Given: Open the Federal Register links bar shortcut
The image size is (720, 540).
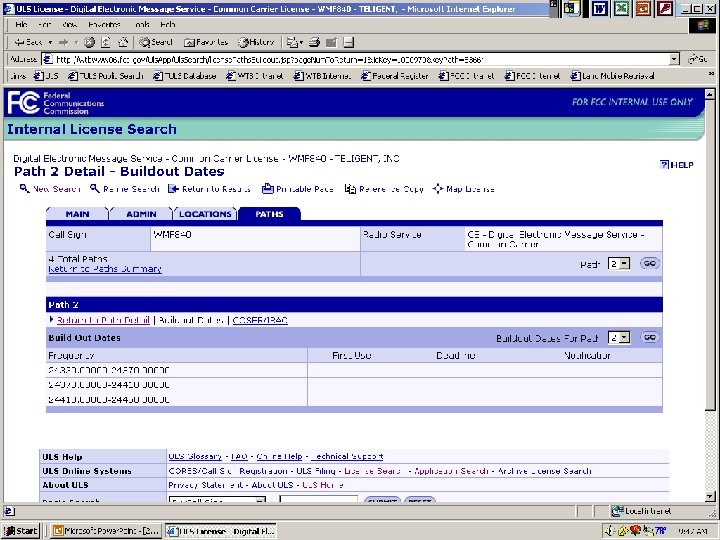Looking at the screenshot, I should coord(394,76).
